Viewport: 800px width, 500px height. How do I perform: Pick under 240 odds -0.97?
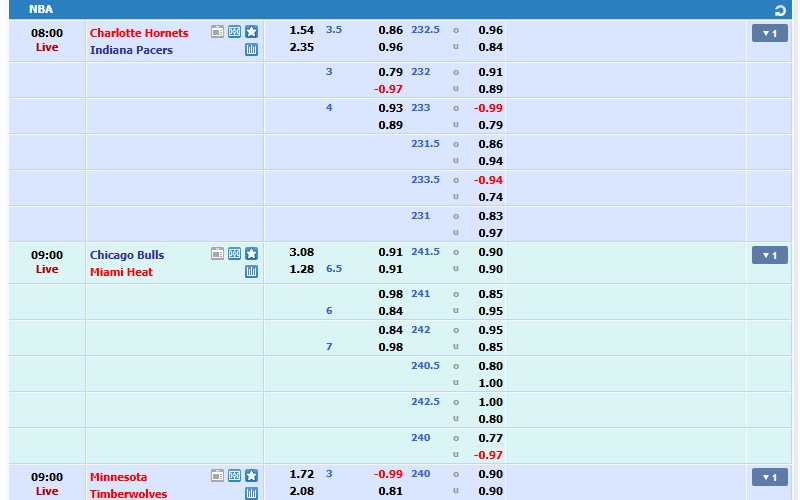pos(489,455)
